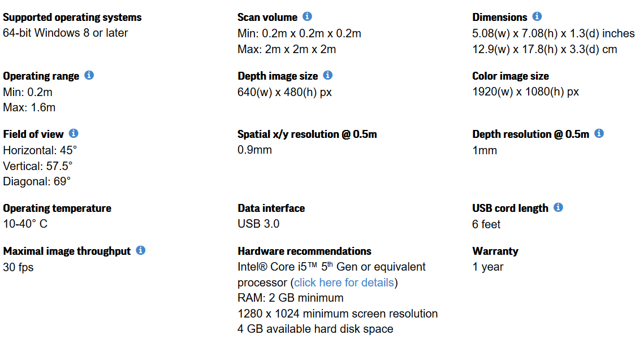Click the "RAM: 2 GB minimum" line
Viewport: 644px width, 339px height.
coord(291,298)
